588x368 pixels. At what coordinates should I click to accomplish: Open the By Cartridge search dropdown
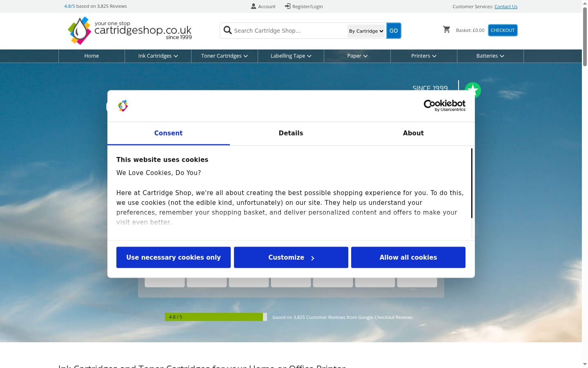[x=366, y=31]
